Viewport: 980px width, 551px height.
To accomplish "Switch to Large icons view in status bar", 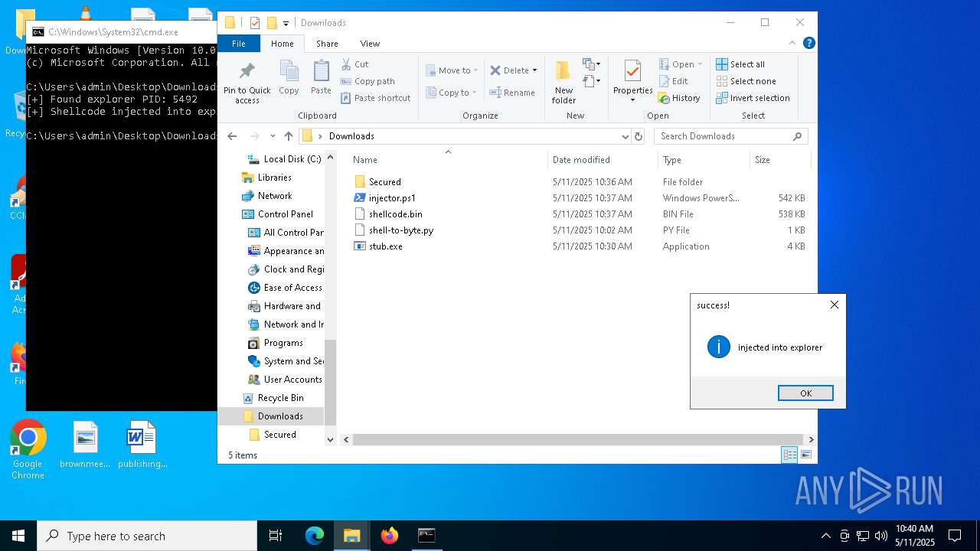I will [805, 455].
